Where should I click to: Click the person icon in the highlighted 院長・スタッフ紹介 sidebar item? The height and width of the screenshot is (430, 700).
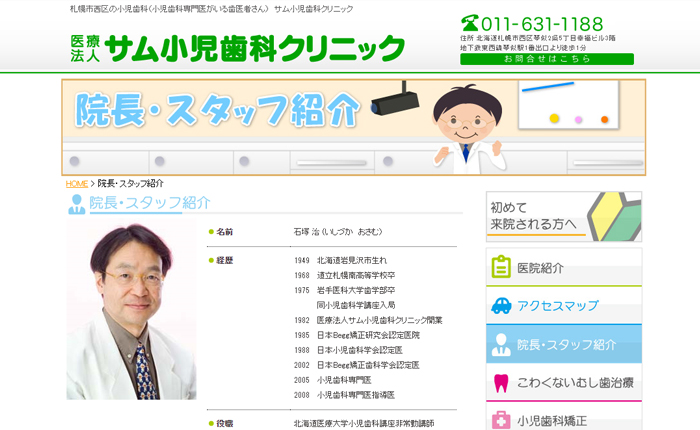pyautogui.click(x=501, y=344)
